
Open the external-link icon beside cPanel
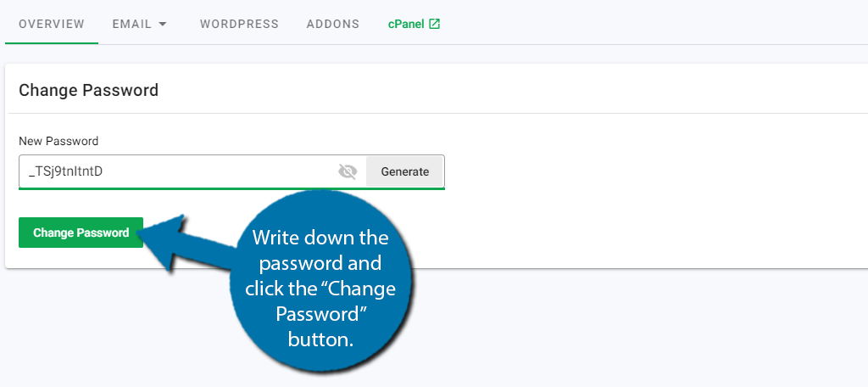pyautogui.click(x=435, y=24)
